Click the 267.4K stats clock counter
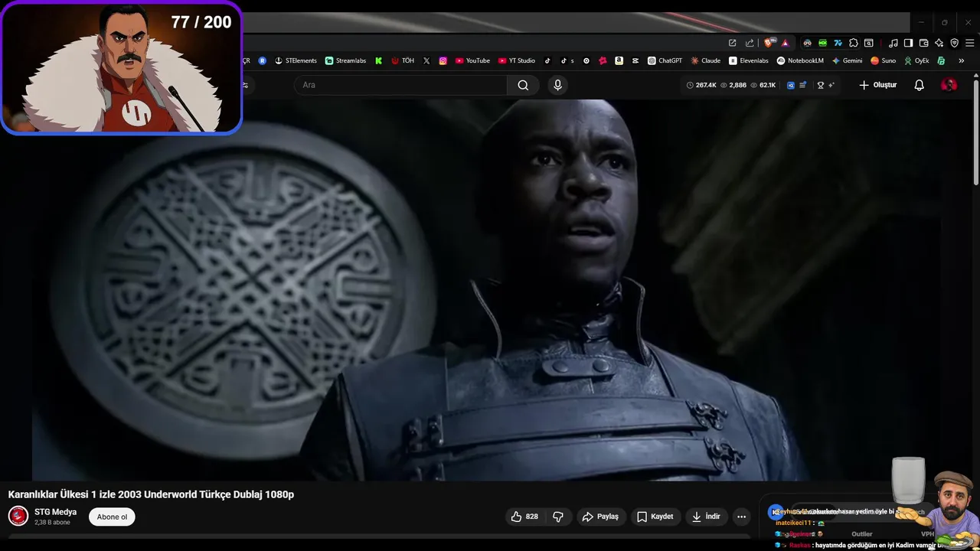980x551 pixels. coord(701,85)
